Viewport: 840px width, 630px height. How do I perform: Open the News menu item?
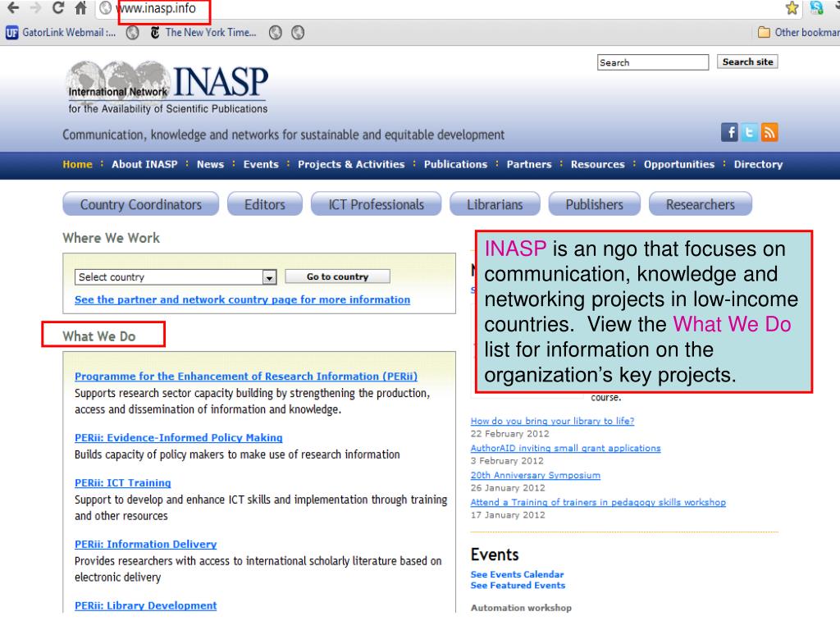click(210, 164)
